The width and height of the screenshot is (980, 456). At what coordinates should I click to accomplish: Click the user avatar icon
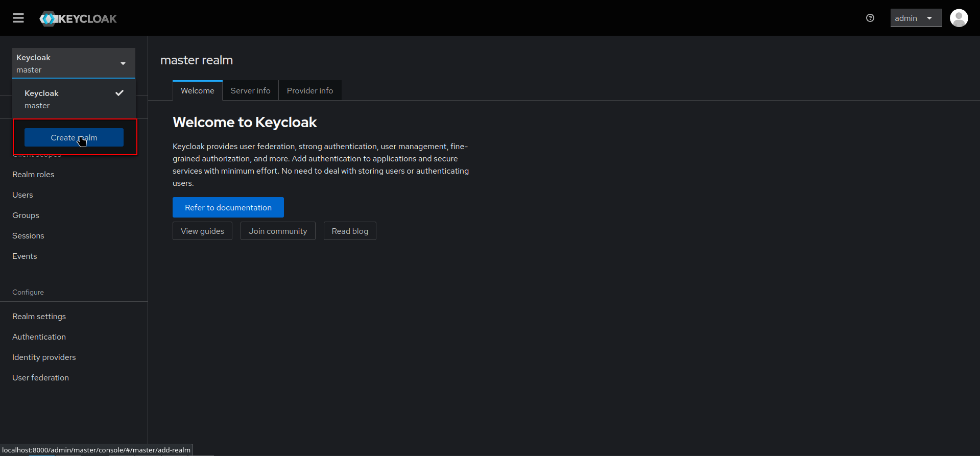[x=959, y=18]
